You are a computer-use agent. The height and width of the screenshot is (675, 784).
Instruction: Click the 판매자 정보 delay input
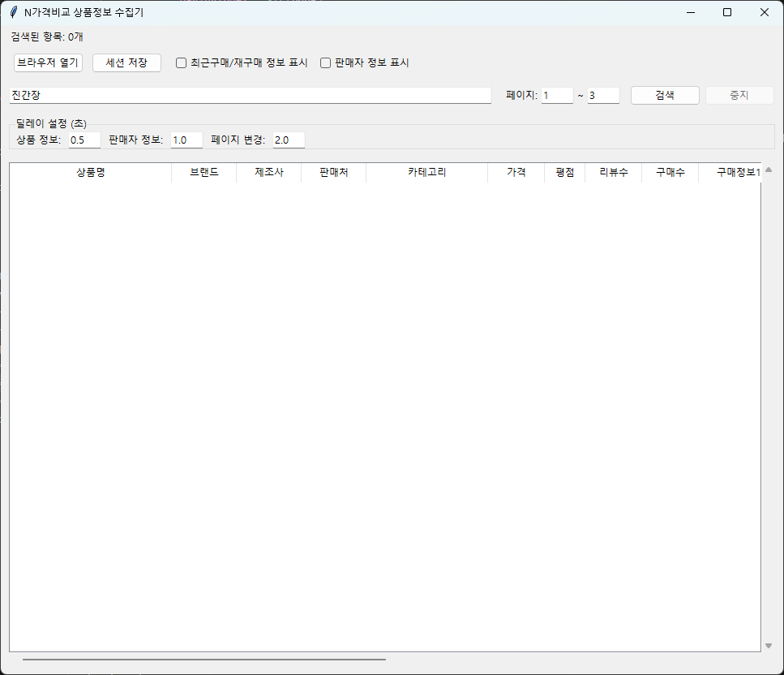(186, 140)
